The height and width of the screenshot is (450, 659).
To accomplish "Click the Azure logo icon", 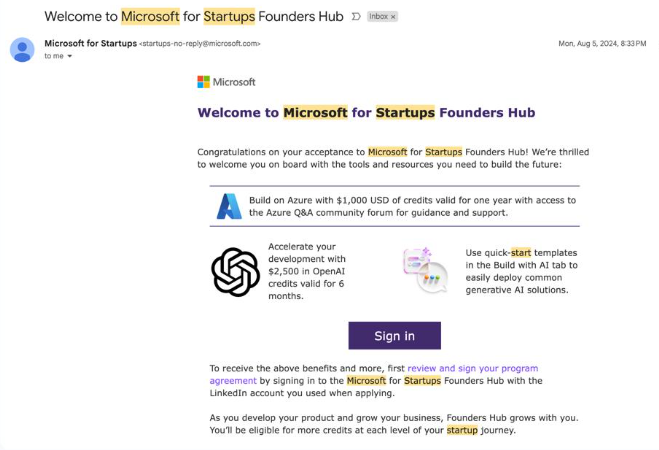I will (229, 206).
